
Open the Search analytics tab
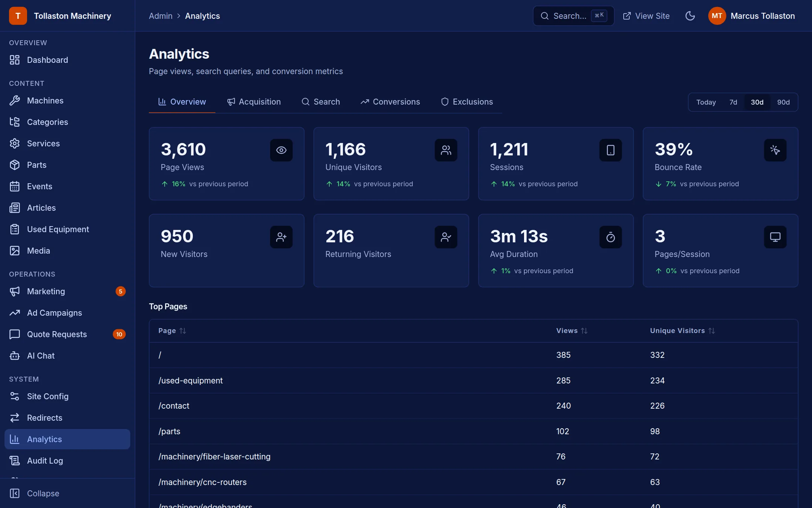coord(321,102)
